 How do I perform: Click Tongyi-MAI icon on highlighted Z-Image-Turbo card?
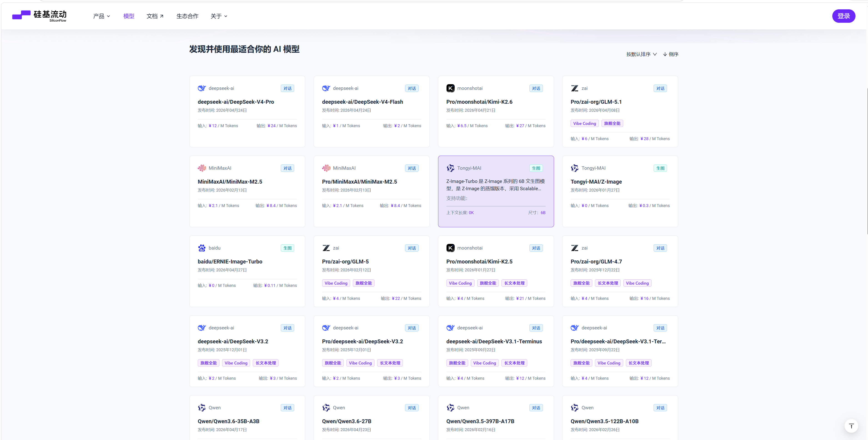450,168
